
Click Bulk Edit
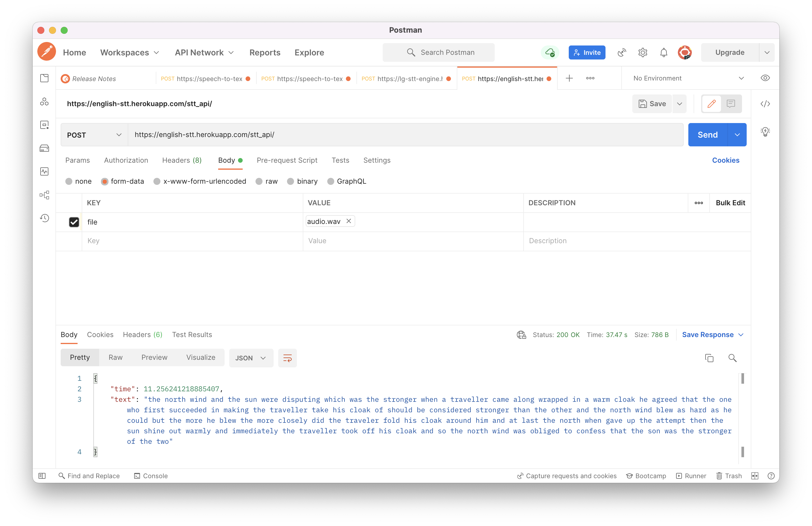coord(730,203)
